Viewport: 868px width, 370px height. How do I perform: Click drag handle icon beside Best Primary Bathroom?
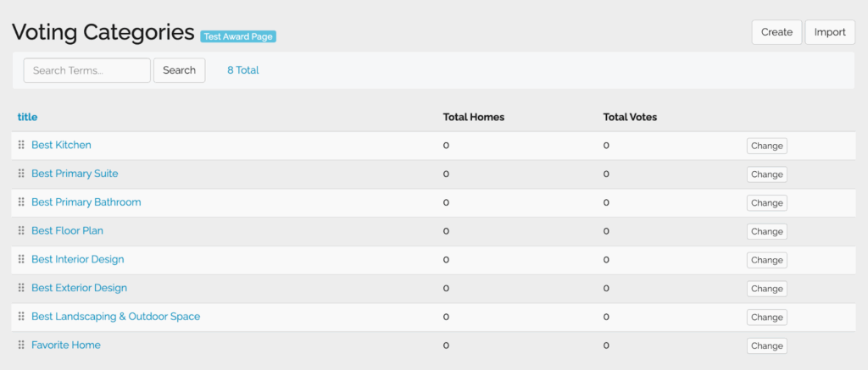tap(21, 202)
